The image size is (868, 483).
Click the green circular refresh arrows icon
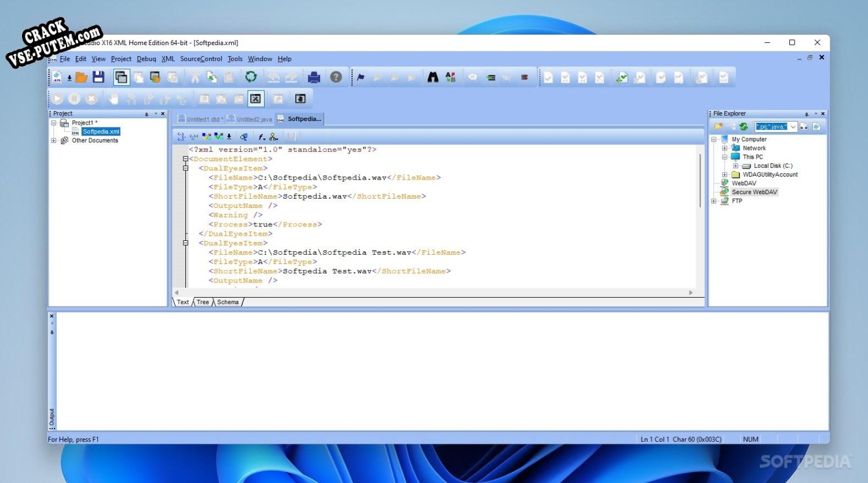pyautogui.click(x=251, y=77)
